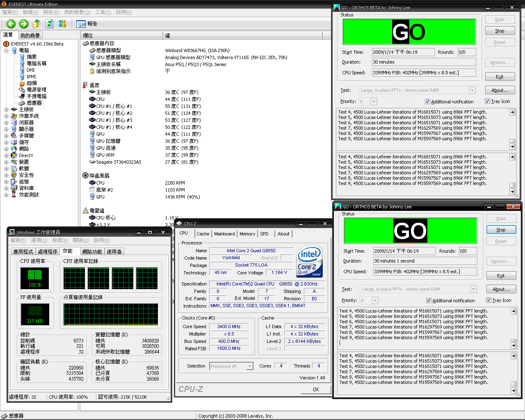Click Stop in the lower ORTHOS window
Viewport: 525px width, 420px height.
[501, 230]
